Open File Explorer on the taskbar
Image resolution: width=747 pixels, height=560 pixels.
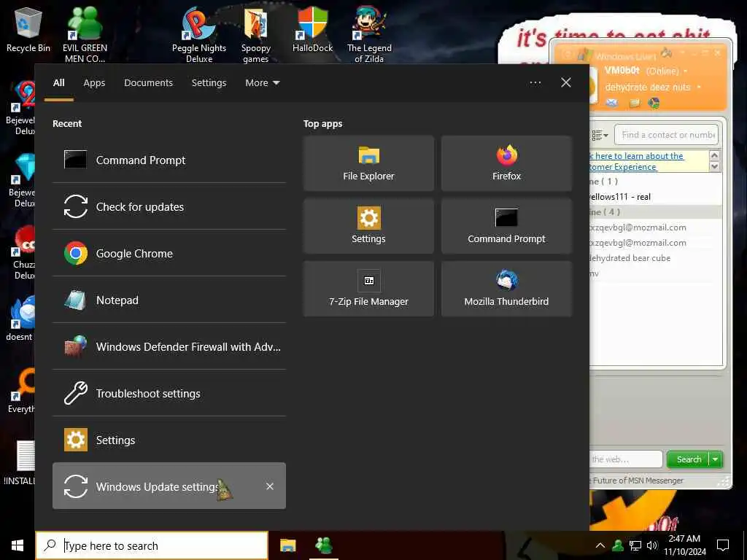287,545
